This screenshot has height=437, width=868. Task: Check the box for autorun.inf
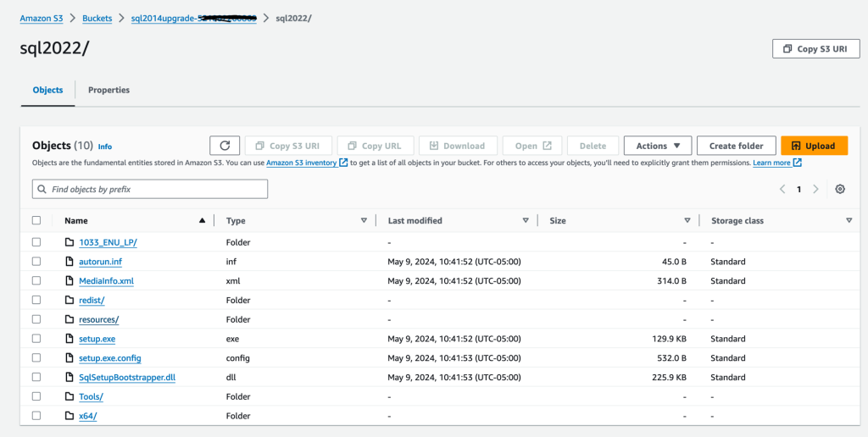click(x=36, y=262)
